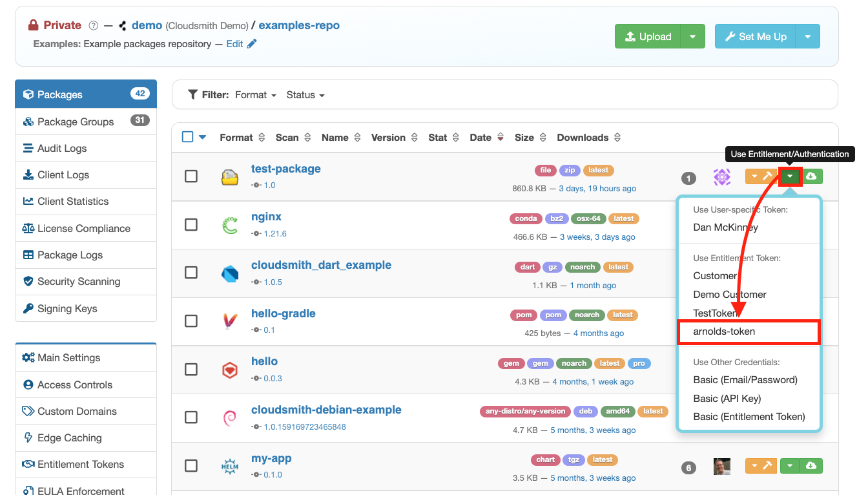Open the Set Me Up dropdown arrow
The width and height of the screenshot is (868, 495).
[808, 36]
